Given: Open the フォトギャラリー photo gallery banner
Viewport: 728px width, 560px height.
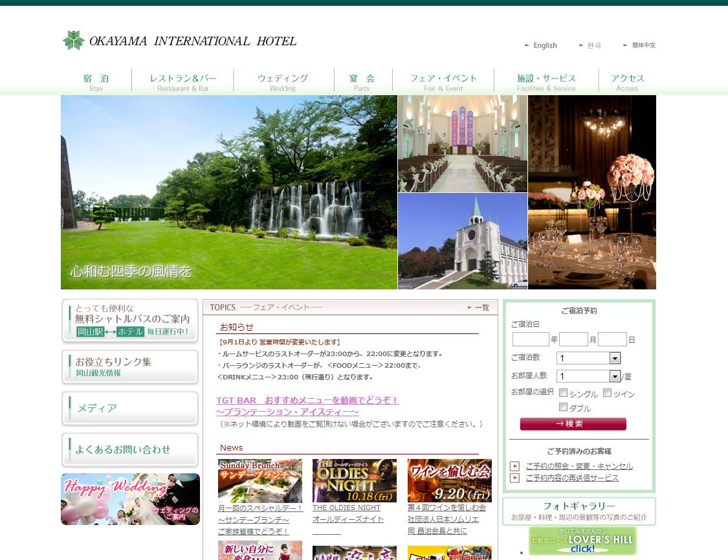Looking at the screenshot, I should 579,511.
